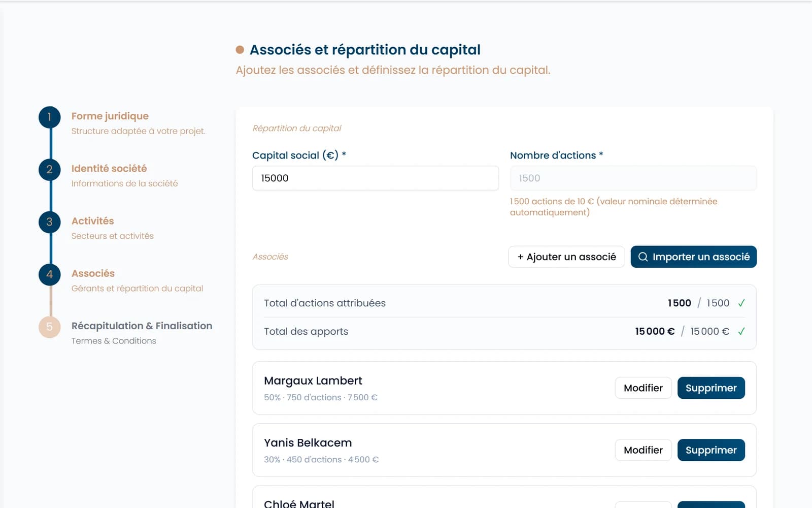This screenshot has width=812, height=508.
Task: Click '30% · 450 d'actions · 4 500 €' details
Action: (x=321, y=460)
